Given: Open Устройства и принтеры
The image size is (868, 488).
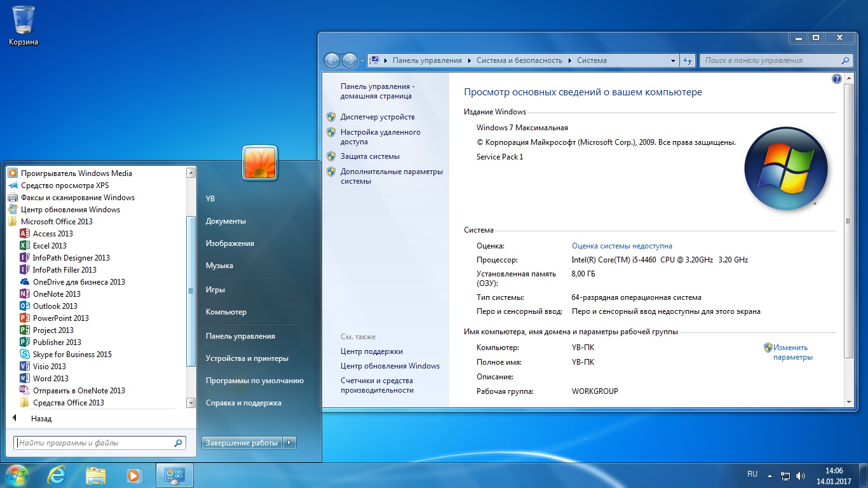Looking at the screenshot, I should pyautogui.click(x=247, y=358).
